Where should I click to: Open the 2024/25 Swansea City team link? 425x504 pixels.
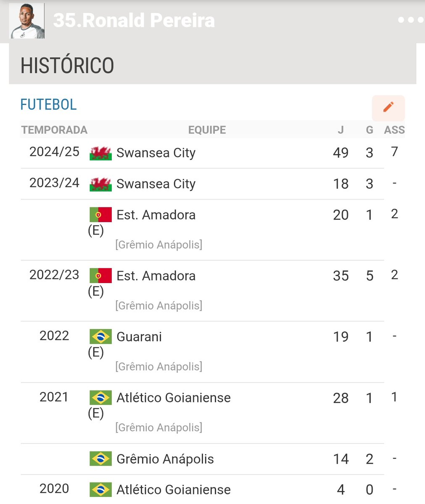156,153
